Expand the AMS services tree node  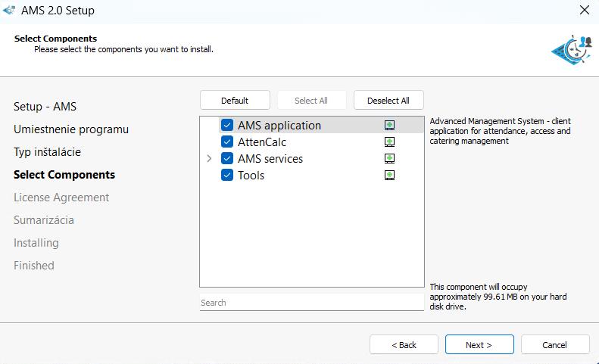[x=209, y=159]
